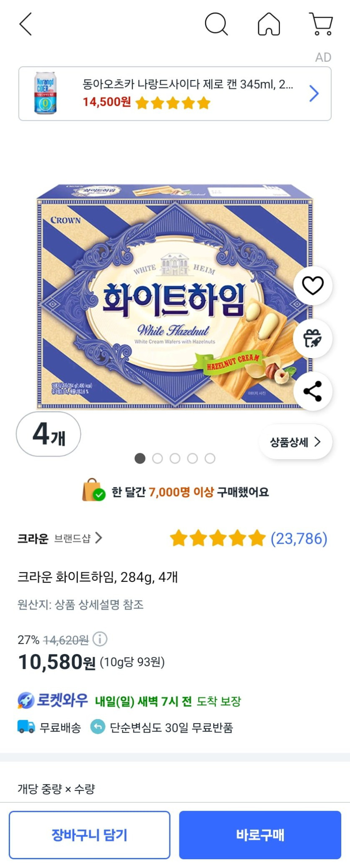This screenshot has height=868, width=350.
Task: Click 바로구매 buy now button
Action: pyautogui.click(x=260, y=835)
